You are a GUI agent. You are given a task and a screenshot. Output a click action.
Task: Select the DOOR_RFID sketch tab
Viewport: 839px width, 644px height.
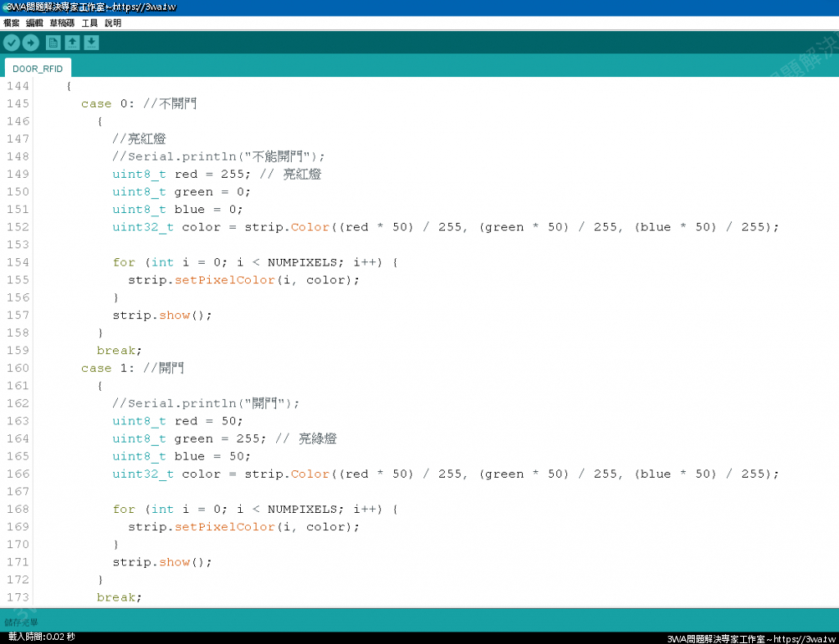(x=38, y=69)
